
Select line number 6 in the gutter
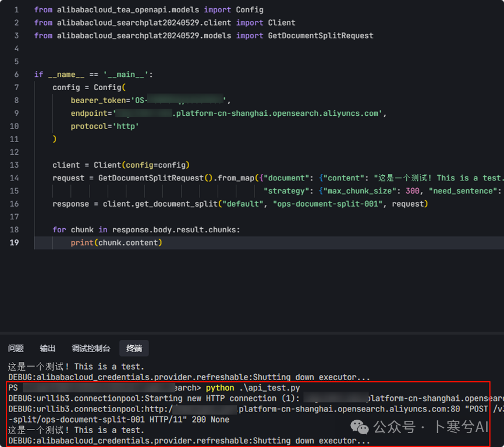16,74
